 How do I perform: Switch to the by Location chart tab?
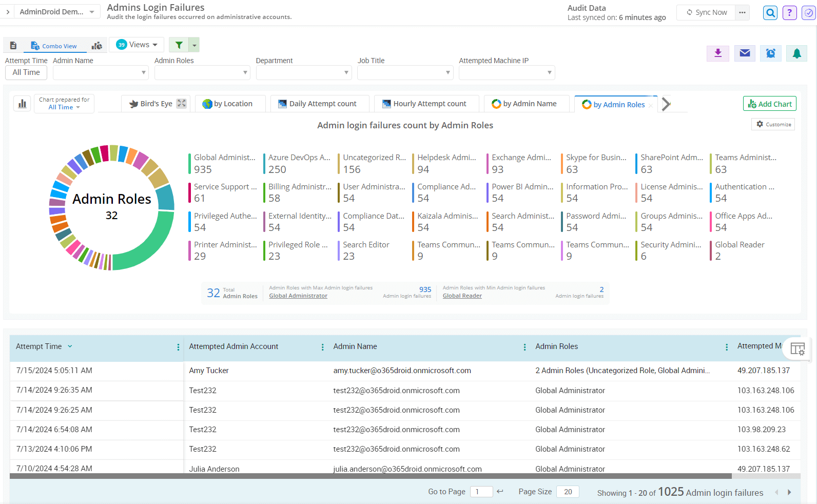[227, 104]
